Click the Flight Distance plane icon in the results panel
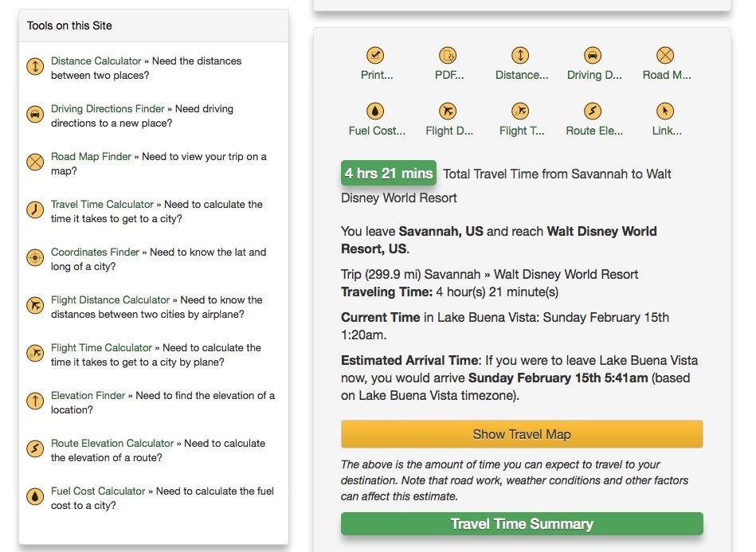Image resolution: width=756 pixels, height=552 pixels. point(448,112)
